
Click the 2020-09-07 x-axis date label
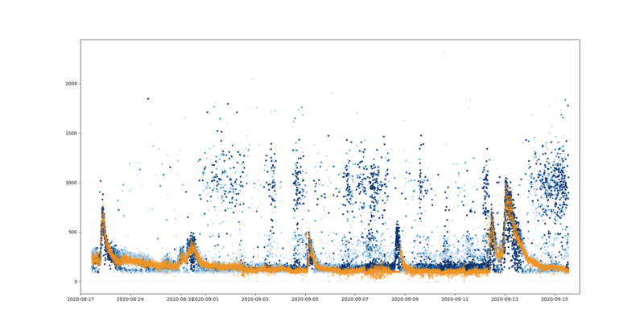point(355,299)
